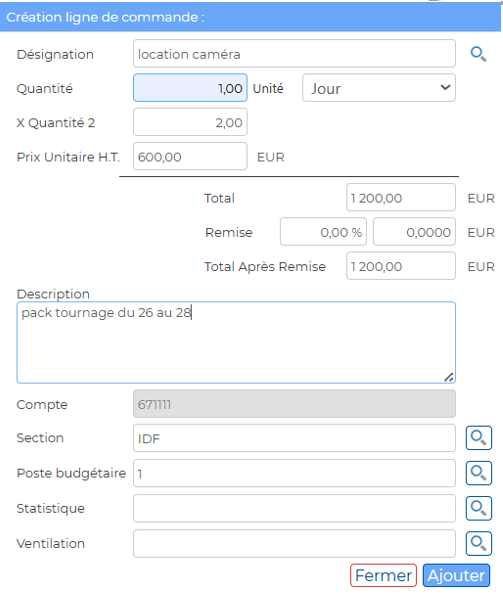Image resolution: width=503 pixels, height=595 pixels.
Task: Open the Poste budgétaire search icon
Action: coord(479,473)
